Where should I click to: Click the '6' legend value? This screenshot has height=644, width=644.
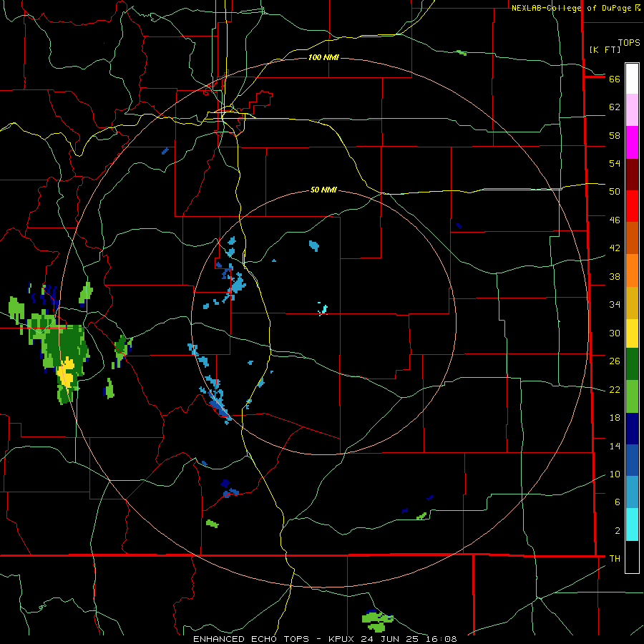coord(618,502)
